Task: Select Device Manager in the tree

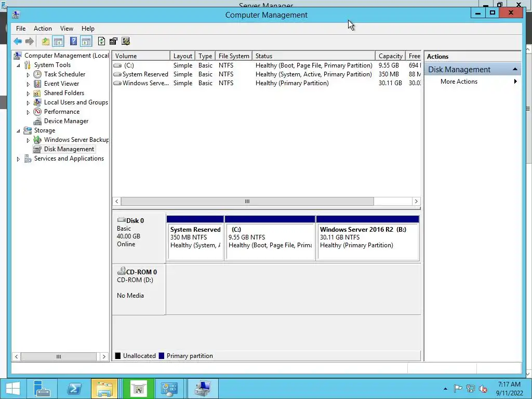Action: pyautogui.click(x=66, y=121)
